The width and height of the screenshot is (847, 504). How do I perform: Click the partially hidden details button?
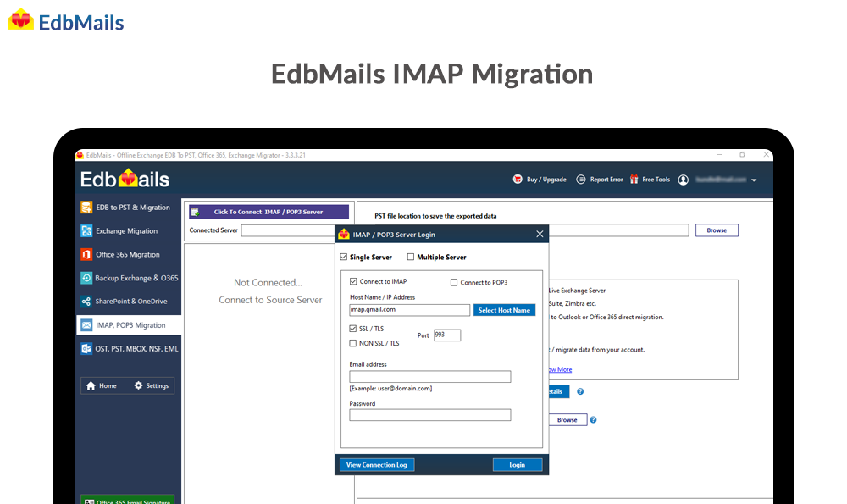pos(558,391)
